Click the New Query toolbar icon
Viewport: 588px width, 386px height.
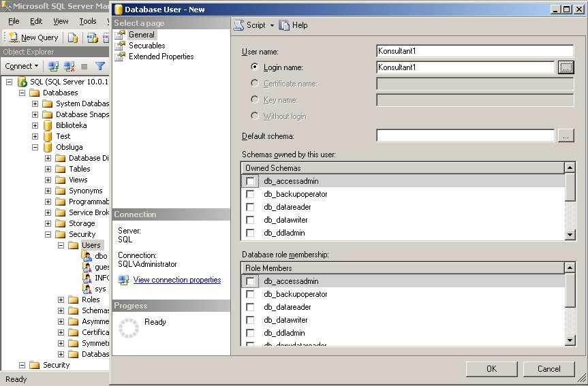tap(13, 37)
